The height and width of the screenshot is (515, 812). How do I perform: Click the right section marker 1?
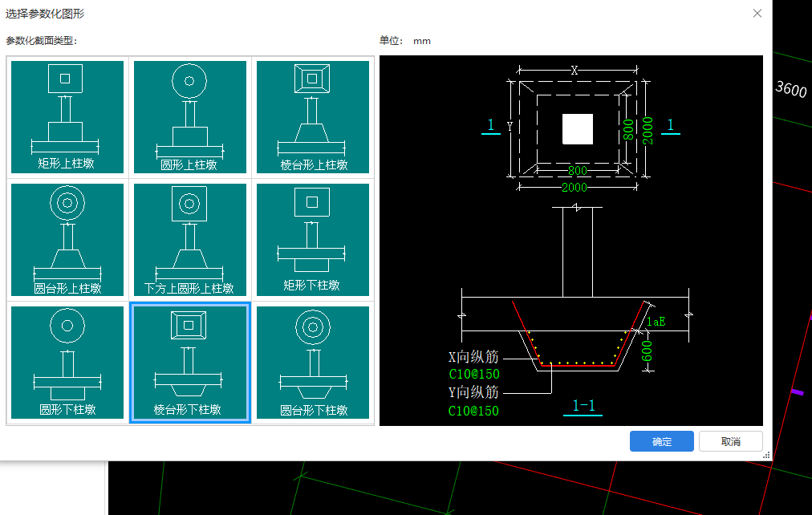[670, 124]
